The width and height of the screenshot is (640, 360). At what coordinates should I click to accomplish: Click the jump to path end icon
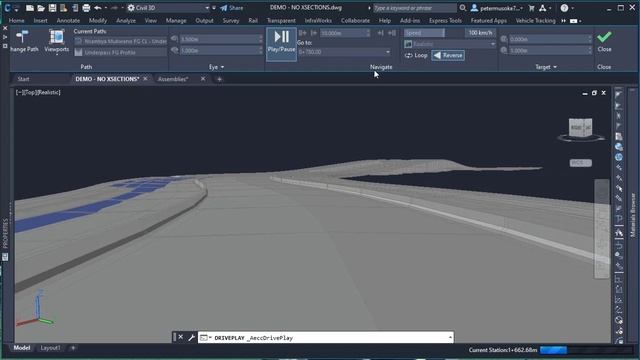(x=392, y=33)
